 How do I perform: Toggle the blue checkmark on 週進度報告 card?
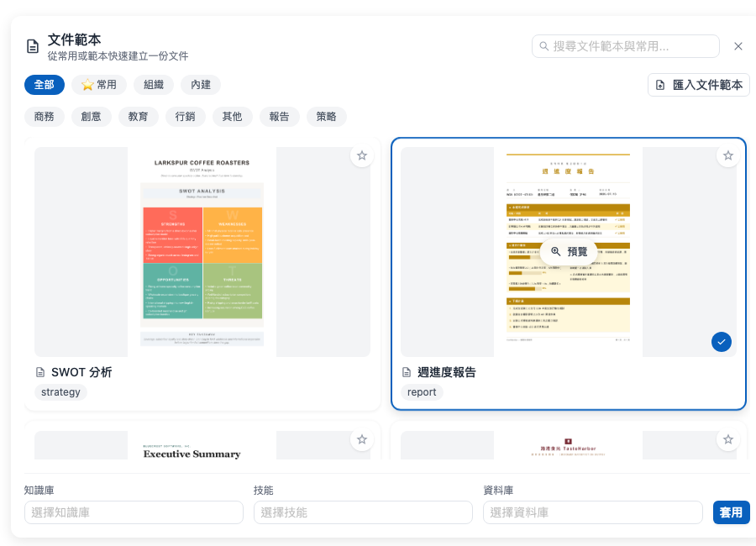click(722, 342)
